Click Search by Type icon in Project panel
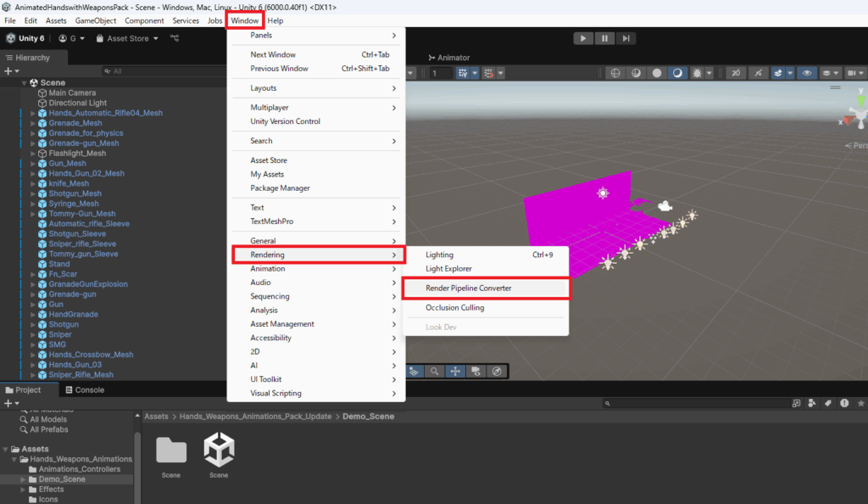The image size is (868, 504). tap(811, 403)
